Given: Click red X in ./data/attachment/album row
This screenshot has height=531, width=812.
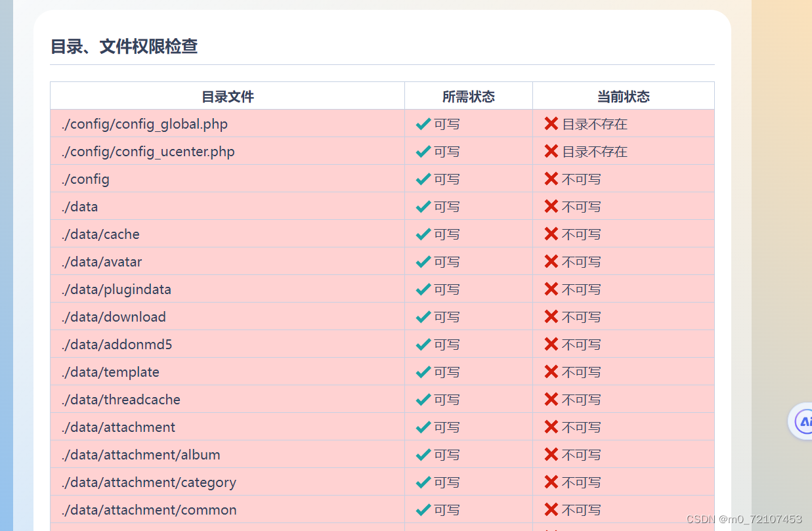Looking at the screenshot, I should 551,454.
